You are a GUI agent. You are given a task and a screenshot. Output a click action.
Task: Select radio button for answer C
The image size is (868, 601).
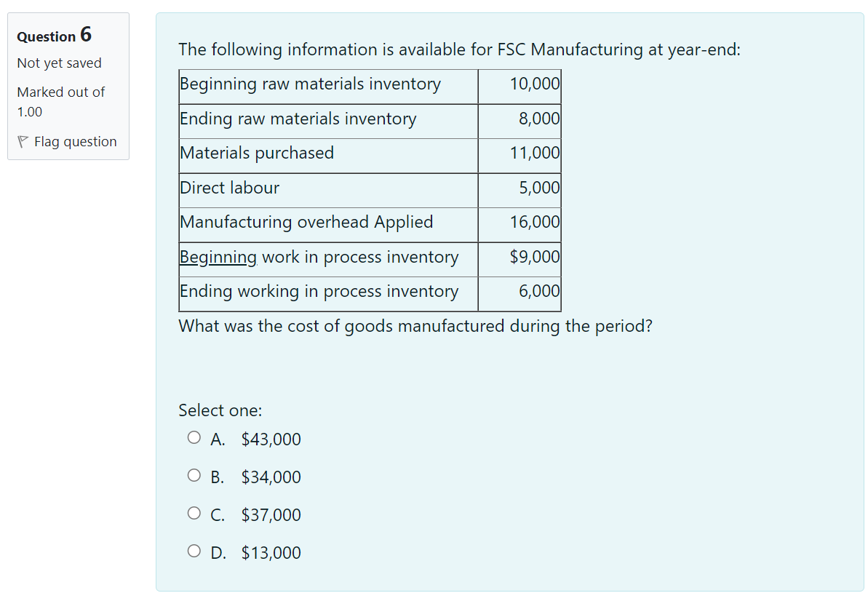[194, 512]
